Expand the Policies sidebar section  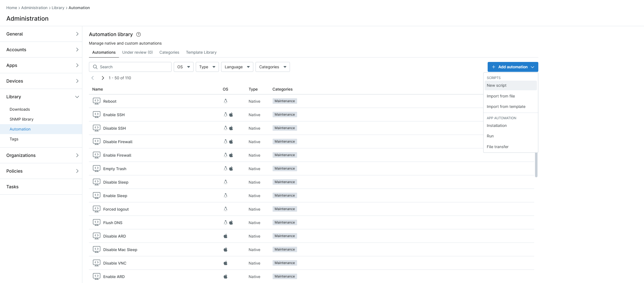coord(41,171)
